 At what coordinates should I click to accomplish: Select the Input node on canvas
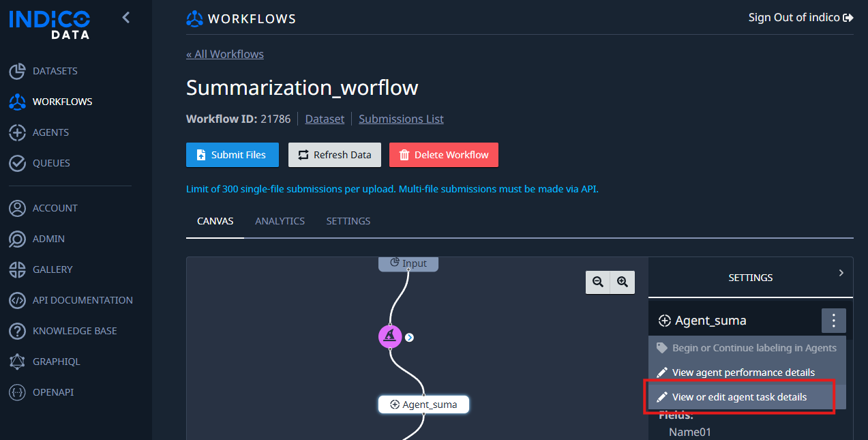click(408, 263)
